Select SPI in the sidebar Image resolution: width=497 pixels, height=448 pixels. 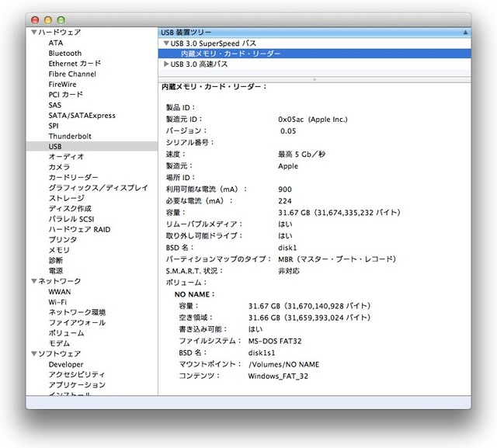click(x=54, y=126)
